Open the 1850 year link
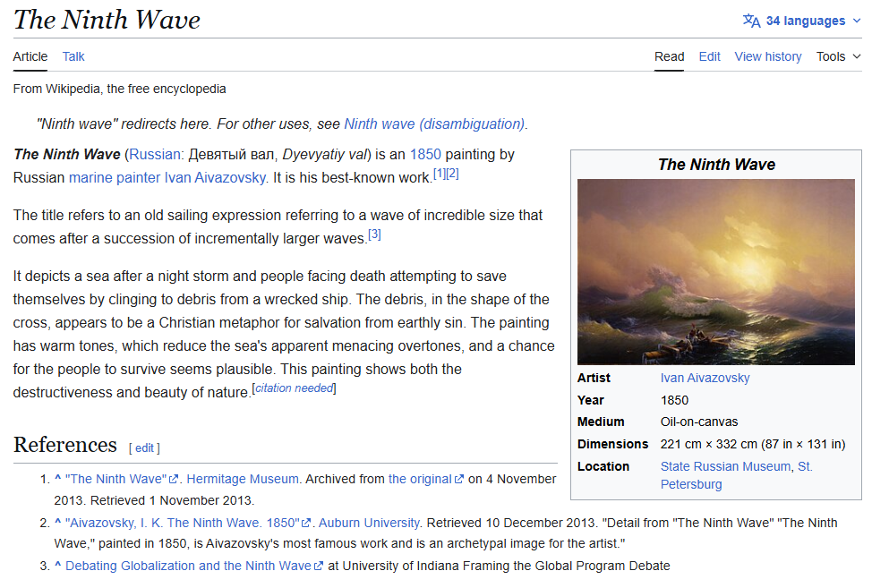872x588 pixels. pos(425,154)
